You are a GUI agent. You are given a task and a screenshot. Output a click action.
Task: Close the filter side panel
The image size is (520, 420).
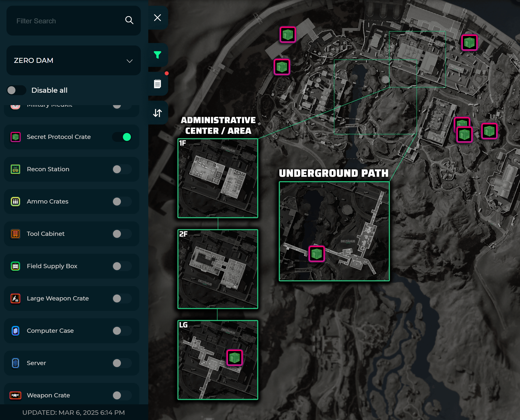pos(157,18)
